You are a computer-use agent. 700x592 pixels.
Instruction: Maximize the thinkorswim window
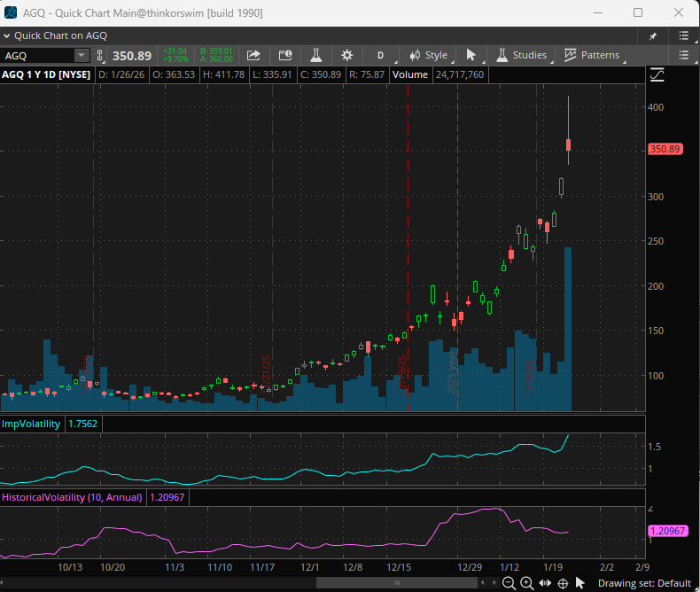point(638,12)
